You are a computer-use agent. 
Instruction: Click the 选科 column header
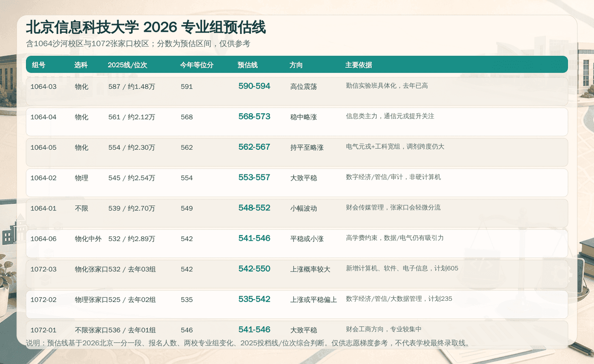pos(81,65)
